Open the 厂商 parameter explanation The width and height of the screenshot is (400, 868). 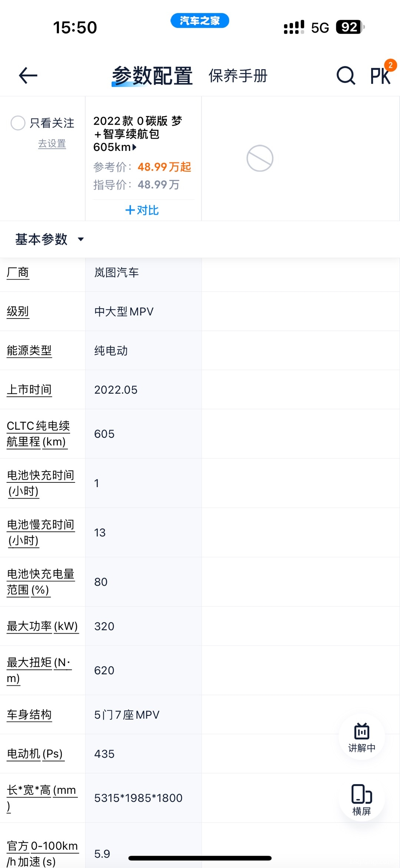[x=18, y=273]
